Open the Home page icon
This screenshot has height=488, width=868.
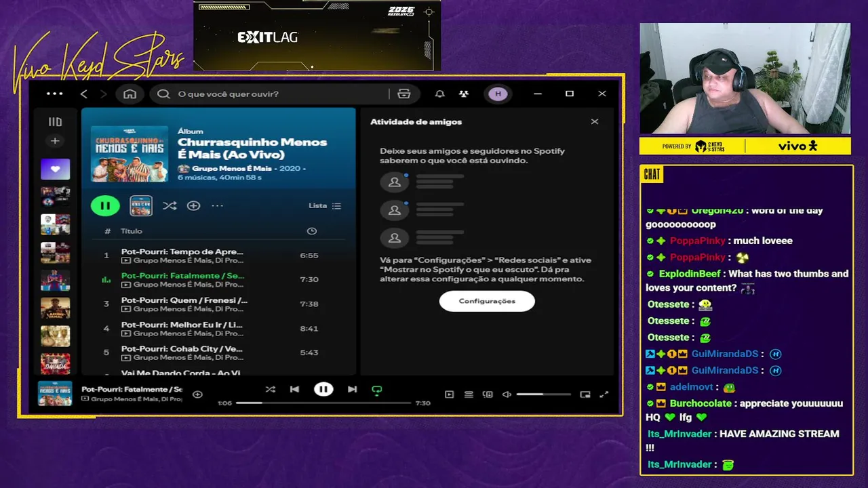tap(130, 94)
